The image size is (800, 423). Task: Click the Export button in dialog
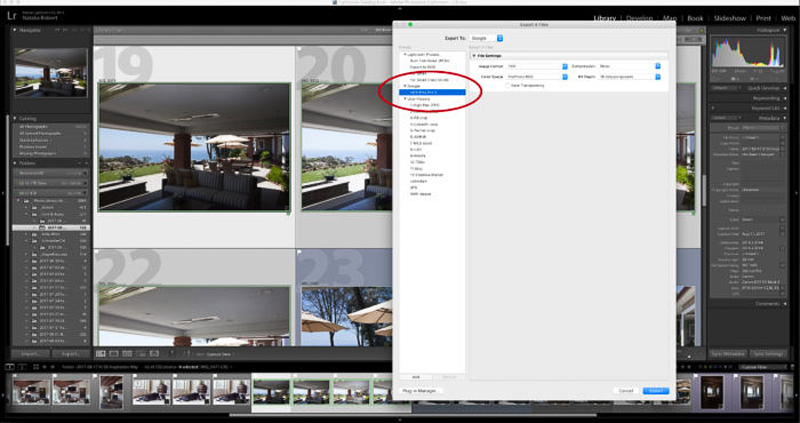(656, 390)
